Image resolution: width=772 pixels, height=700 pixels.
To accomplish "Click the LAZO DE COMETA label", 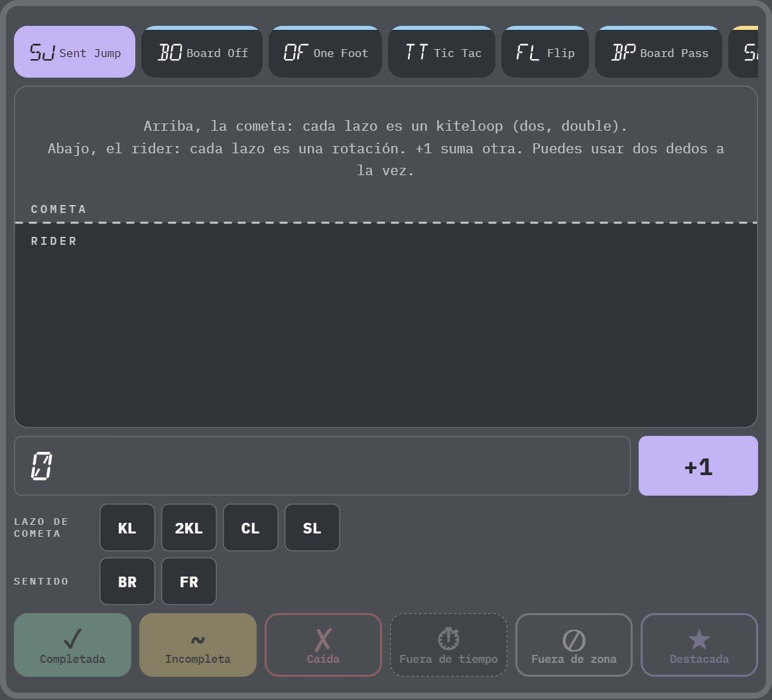I will pos(41,527).
